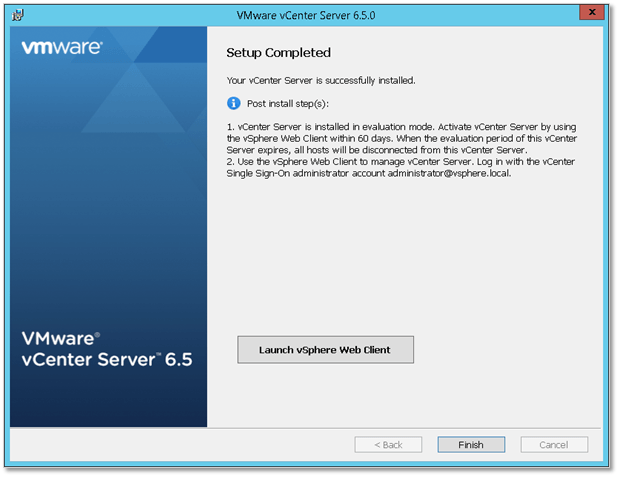Click the 'VMware vCenter Server 6.5.0' window title
Viewport: 619px width, 477px height.
pyautogui.click(x=306, y=15)
